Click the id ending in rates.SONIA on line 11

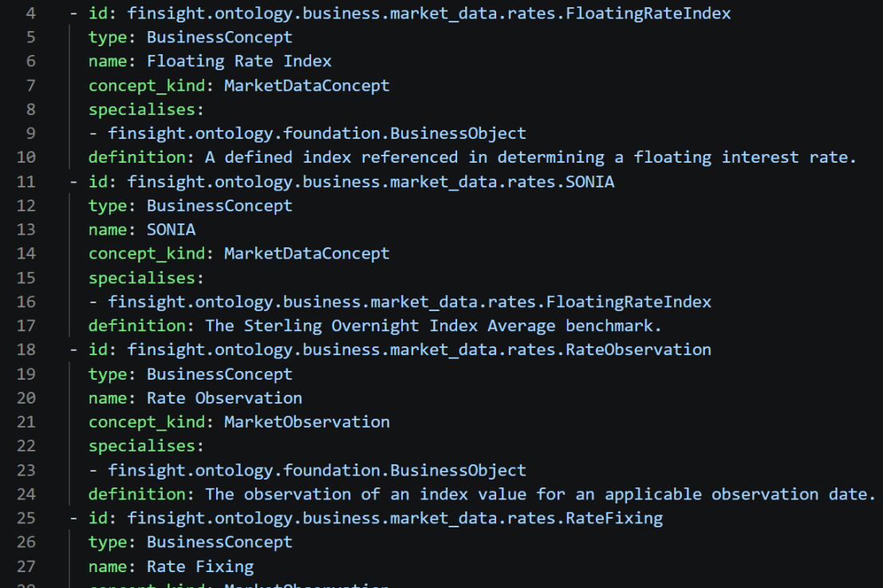(x=371, y=181)
